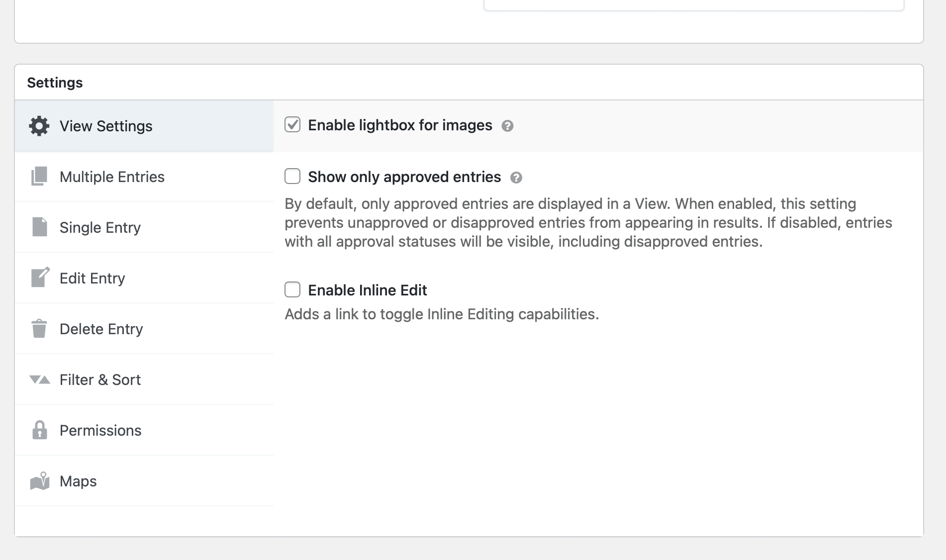Disable lightbox for images

[x=293, y=125]
